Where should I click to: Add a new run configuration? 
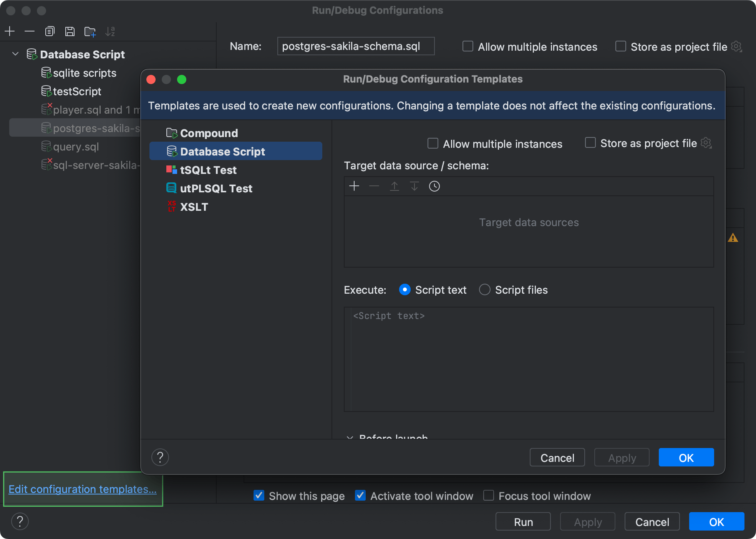(9, 31)
